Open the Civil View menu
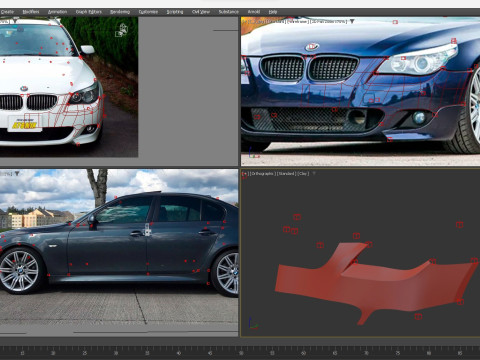This screenshot has width=480, height=360. 201,12
